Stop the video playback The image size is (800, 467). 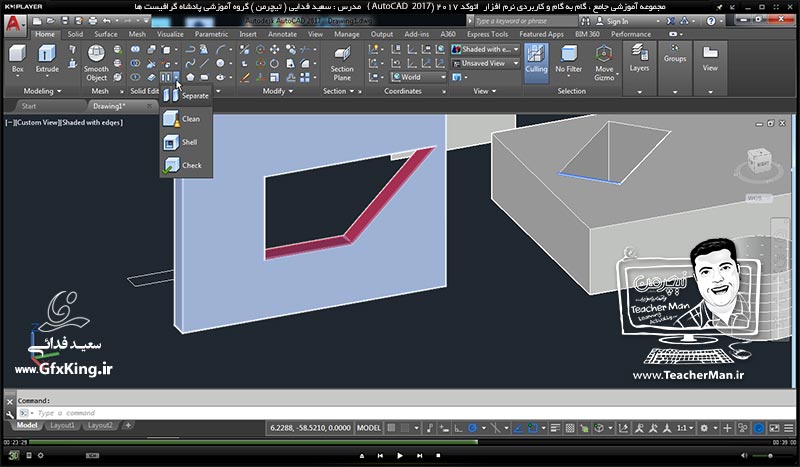point(438,455)
